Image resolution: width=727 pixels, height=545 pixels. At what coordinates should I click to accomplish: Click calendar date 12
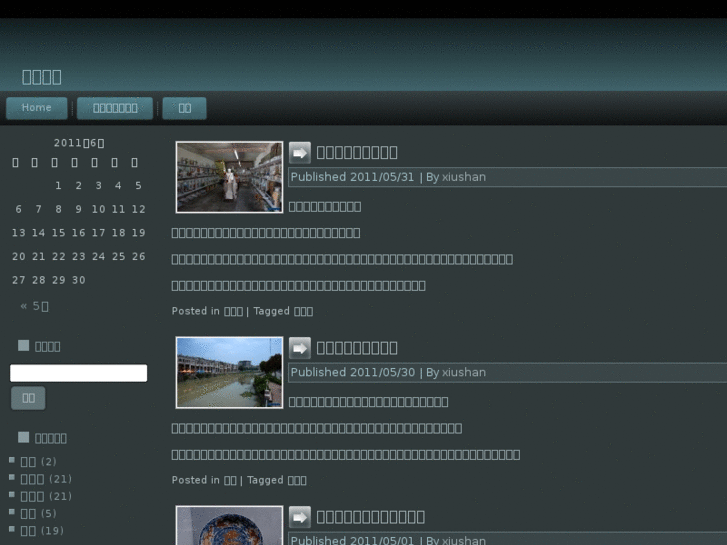(139, 210)
